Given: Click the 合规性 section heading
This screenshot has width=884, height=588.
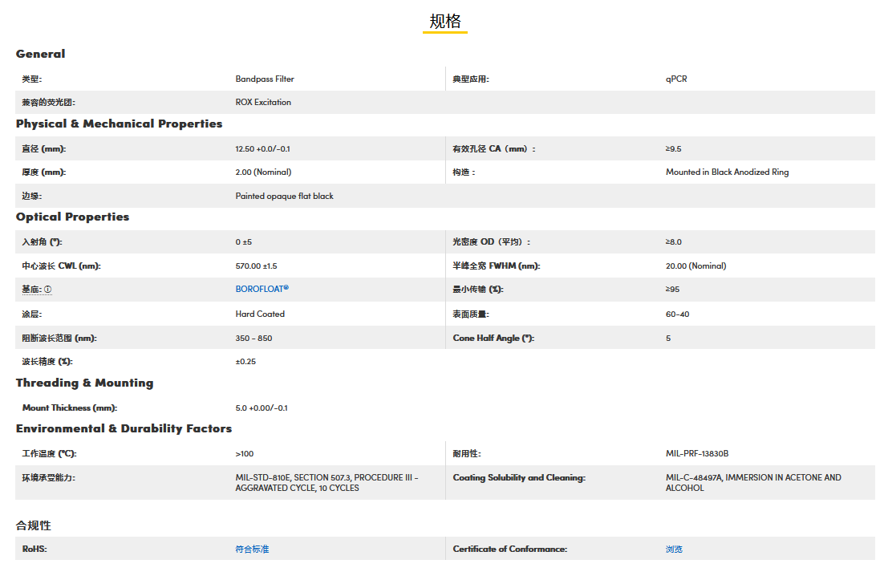Looking at the screenshot, I should pyautogui.click(x=34, y=525).
